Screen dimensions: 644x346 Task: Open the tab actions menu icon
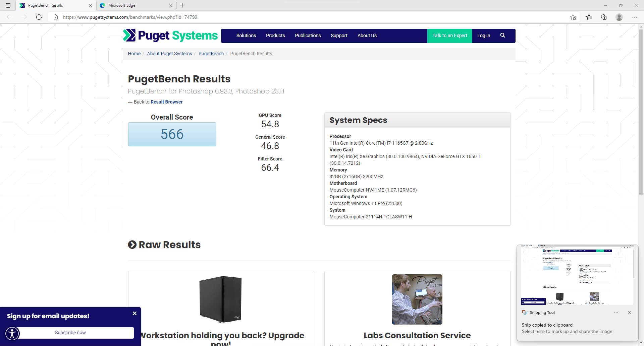click(x=8, y=5)
